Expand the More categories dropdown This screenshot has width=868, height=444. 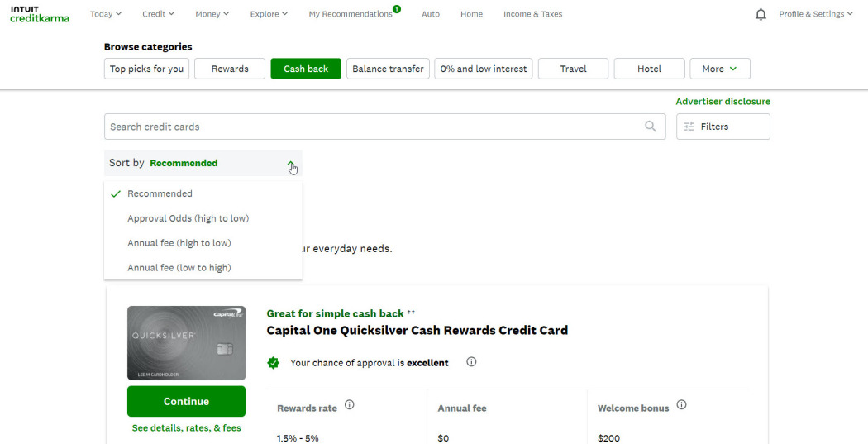point(720,69)
